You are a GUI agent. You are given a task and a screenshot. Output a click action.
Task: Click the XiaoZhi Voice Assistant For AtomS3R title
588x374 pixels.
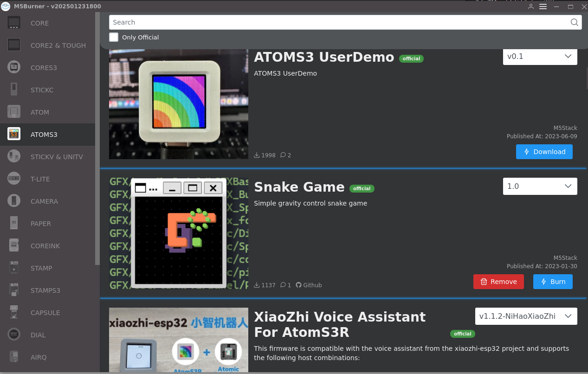[x=340, y=324]
